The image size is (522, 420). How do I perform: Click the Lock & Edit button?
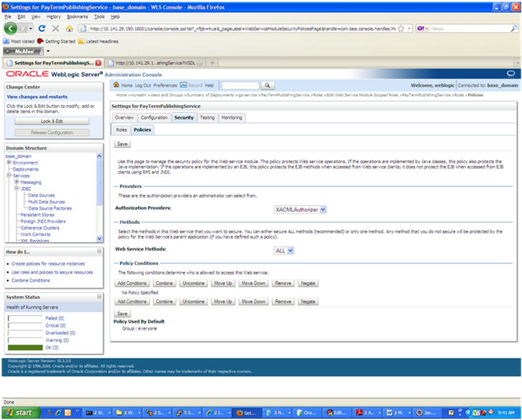point(52,121)
